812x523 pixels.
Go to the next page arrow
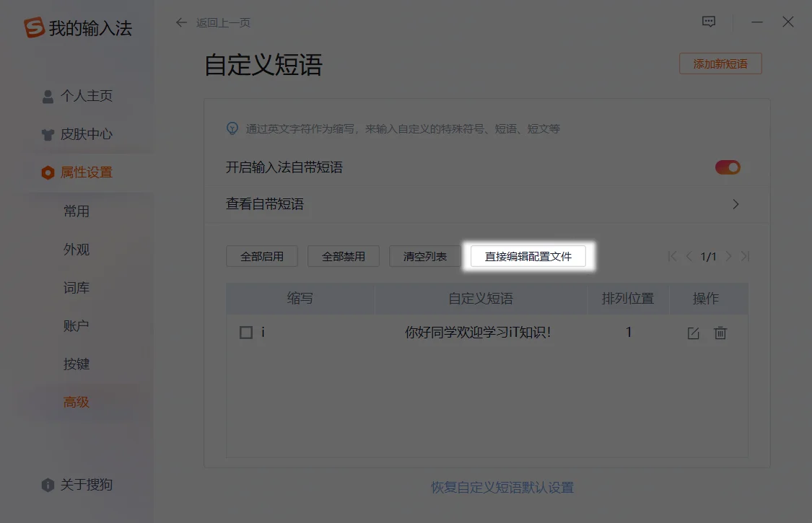728,256
